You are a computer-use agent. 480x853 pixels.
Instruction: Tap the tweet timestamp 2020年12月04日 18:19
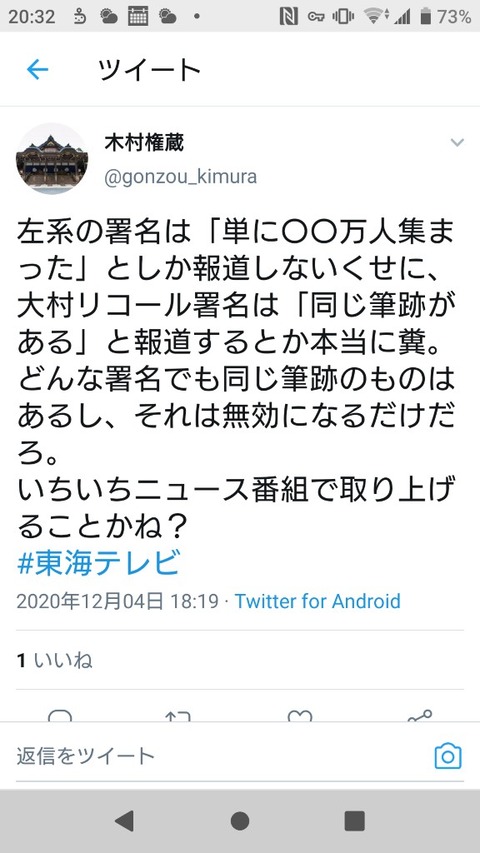pyautogui.click(x=118, y=601)
